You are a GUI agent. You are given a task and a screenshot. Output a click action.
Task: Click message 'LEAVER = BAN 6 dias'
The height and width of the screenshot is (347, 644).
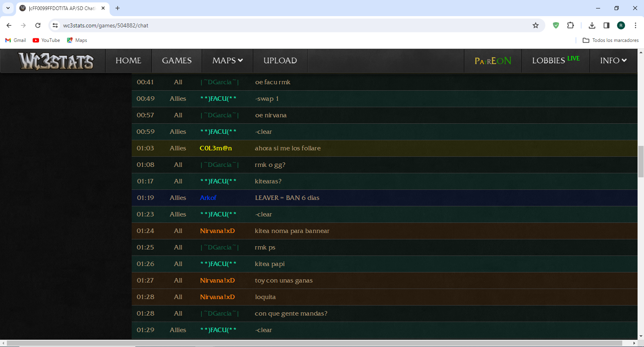pos(287,198)
